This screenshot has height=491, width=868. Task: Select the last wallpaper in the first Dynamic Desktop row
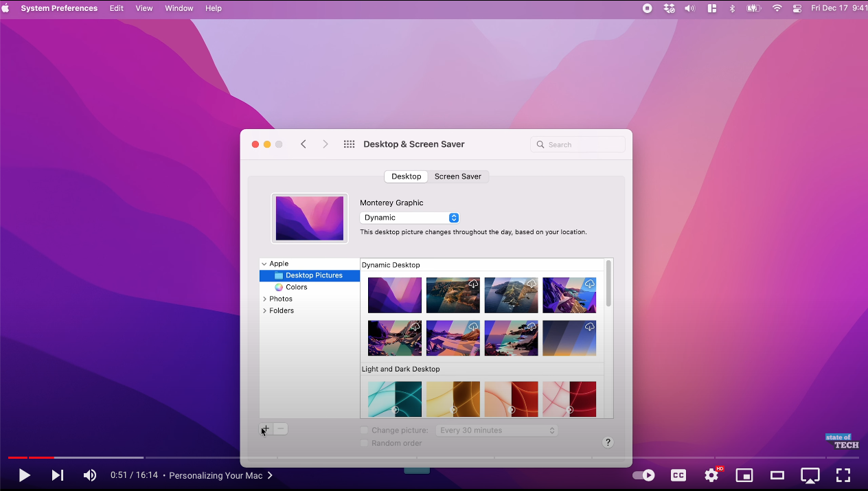(569, 295)
